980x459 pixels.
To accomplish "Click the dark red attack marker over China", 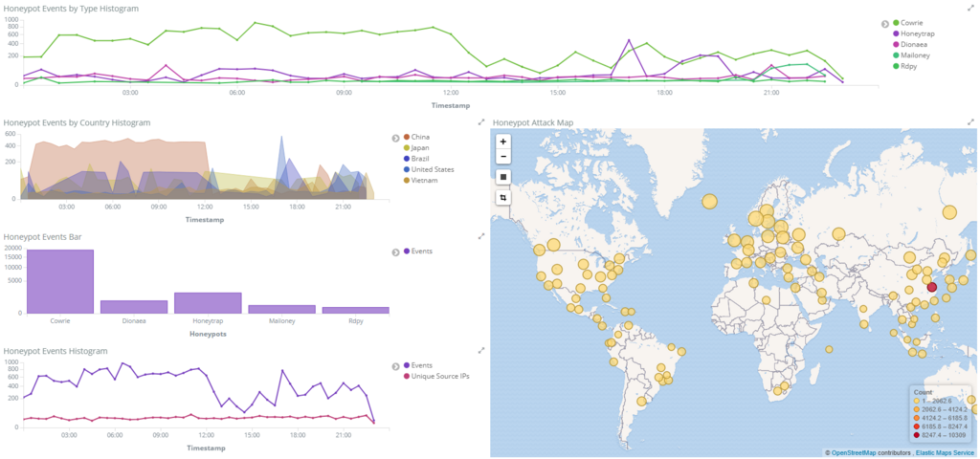I will 932,287.
